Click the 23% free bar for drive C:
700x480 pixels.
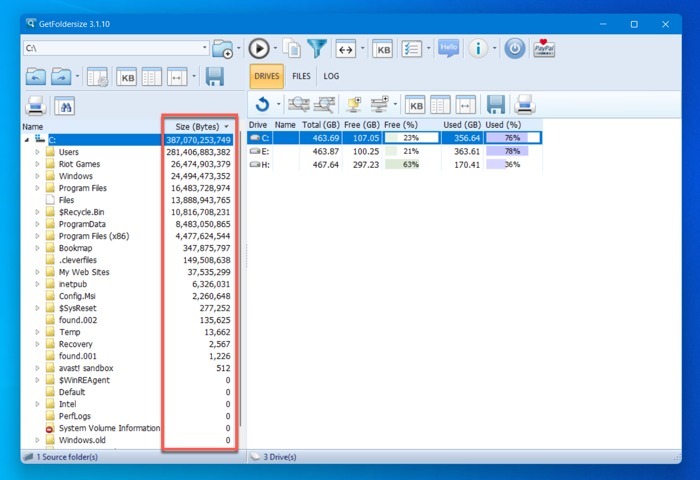411,138
